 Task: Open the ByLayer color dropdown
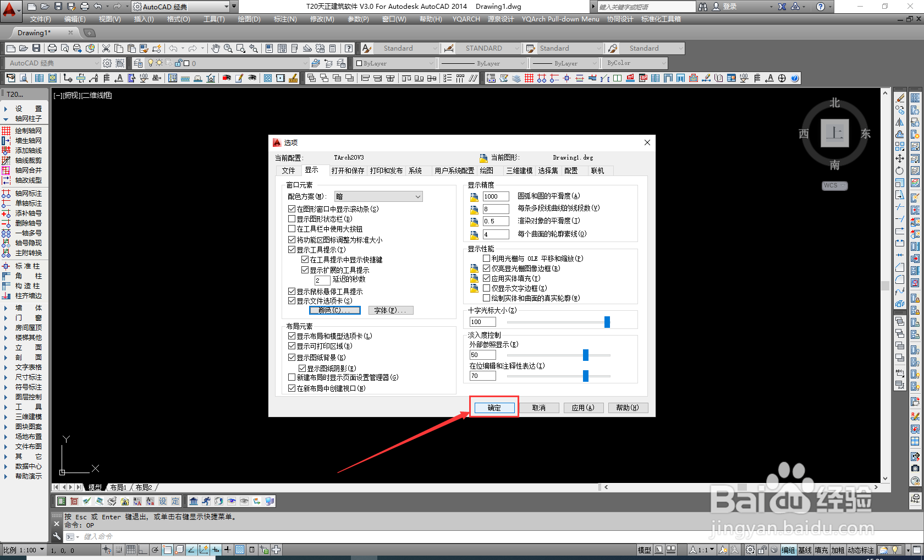(x=394, y=63)
